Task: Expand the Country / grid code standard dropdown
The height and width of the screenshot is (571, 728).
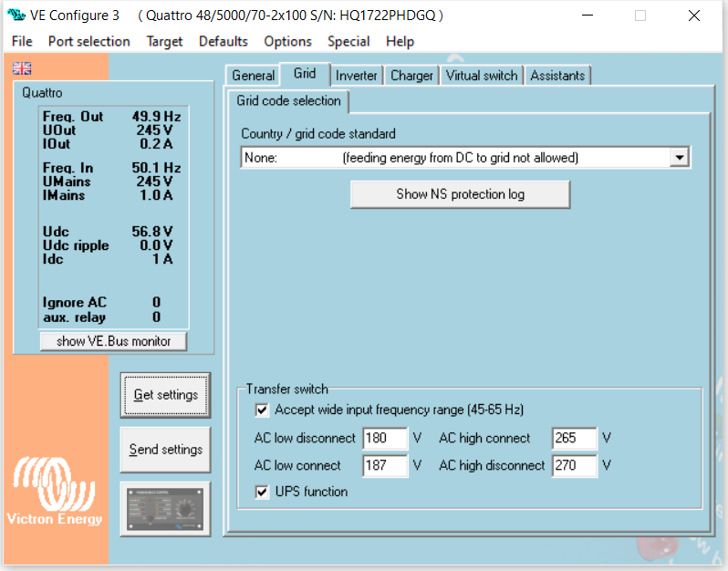Action: [x=680, y=158]
